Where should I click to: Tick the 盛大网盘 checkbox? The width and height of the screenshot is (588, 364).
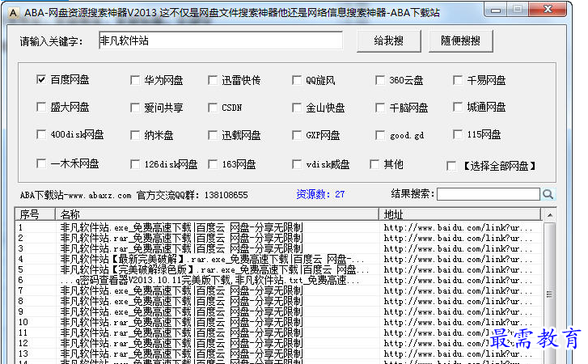tap(41, 108)
